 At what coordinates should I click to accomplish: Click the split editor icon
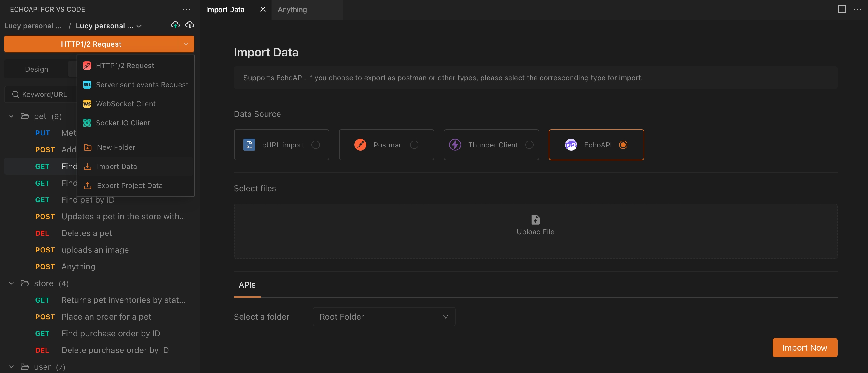click(842, 10)
